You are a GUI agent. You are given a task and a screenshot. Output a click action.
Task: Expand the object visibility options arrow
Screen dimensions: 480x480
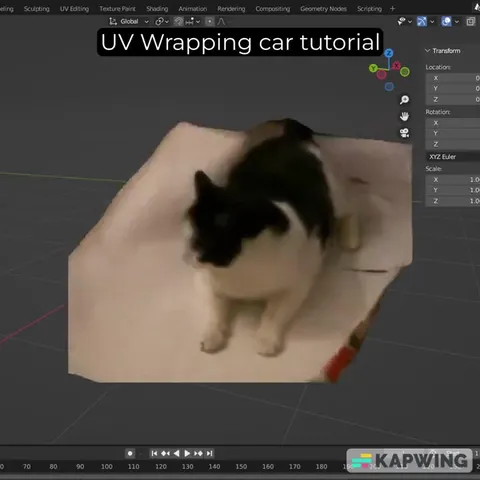(x=410, y=22)
